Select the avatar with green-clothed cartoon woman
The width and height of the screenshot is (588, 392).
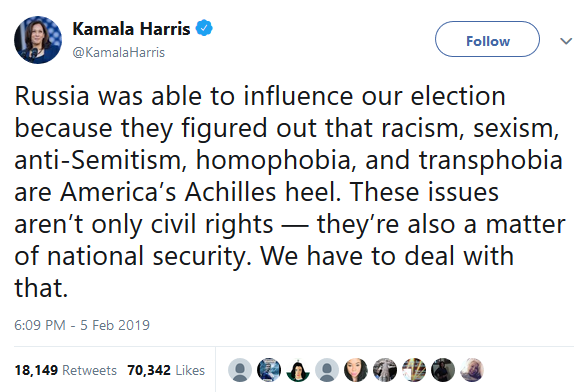[x=298, y=370]
